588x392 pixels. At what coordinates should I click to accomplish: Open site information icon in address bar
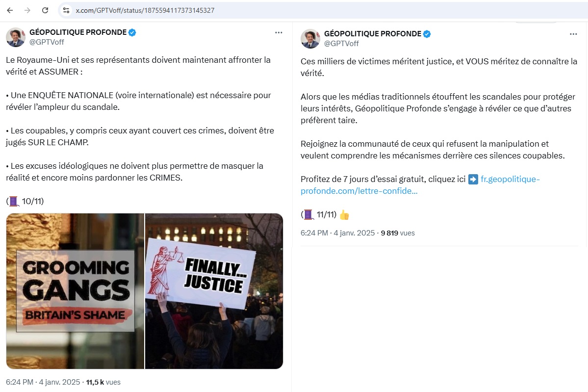coord(66,10)
